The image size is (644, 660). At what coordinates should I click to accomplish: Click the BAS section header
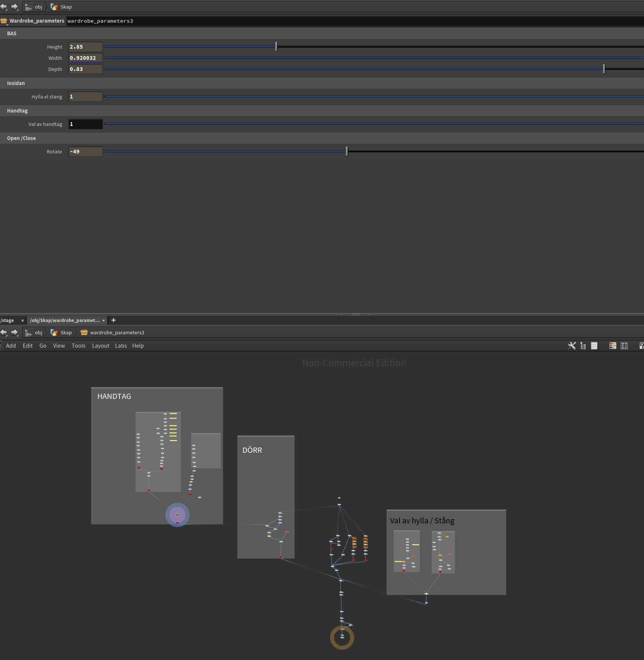pos(322,33)
